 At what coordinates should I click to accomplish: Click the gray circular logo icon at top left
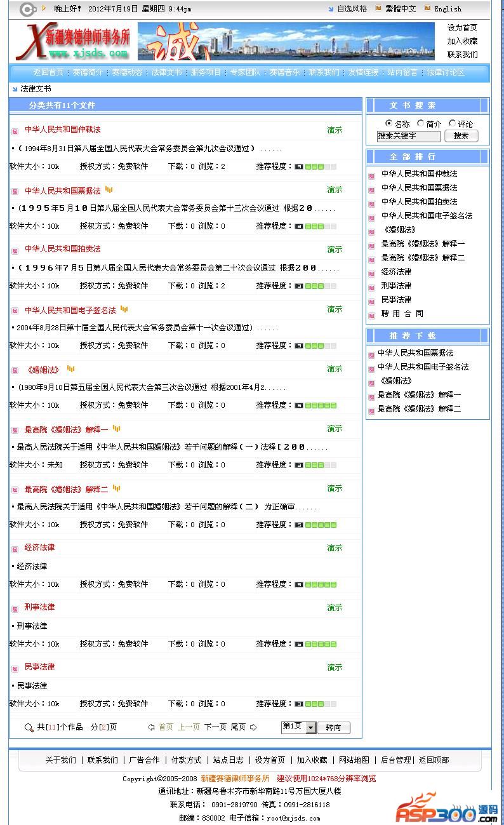[x=29, y=9]
